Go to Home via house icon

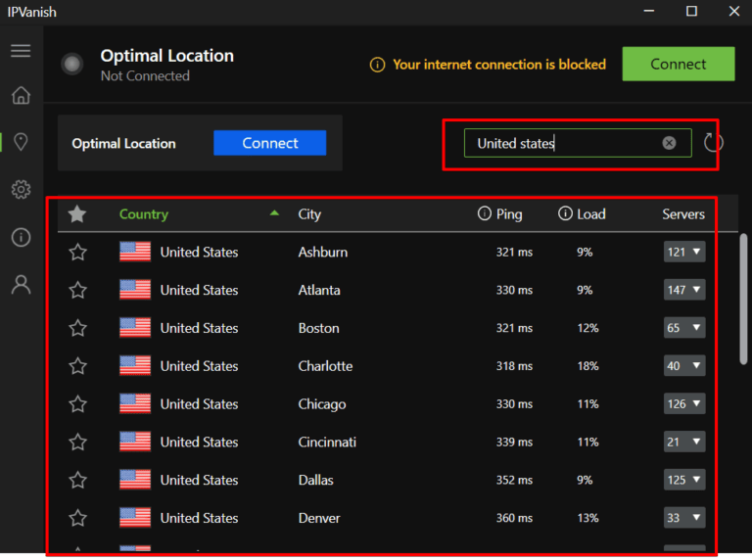pos(21,96)
